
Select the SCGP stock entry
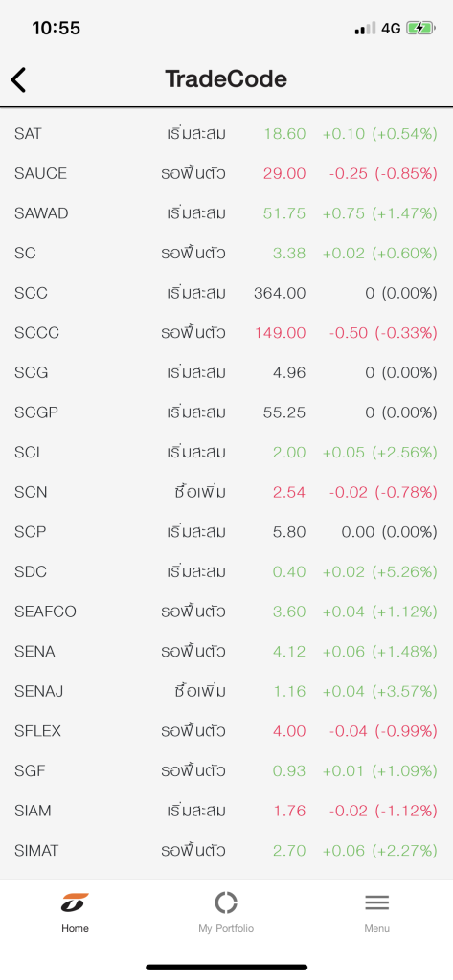pos(226,412)
